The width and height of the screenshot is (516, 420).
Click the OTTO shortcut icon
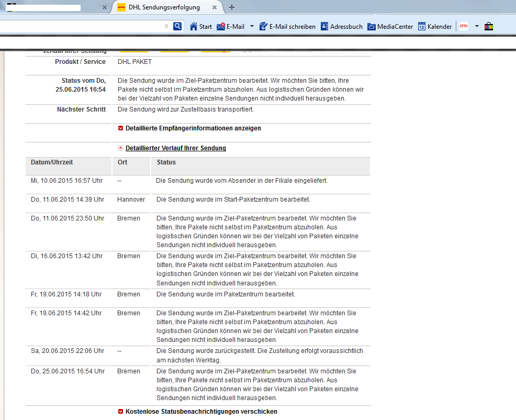[464, 26]
